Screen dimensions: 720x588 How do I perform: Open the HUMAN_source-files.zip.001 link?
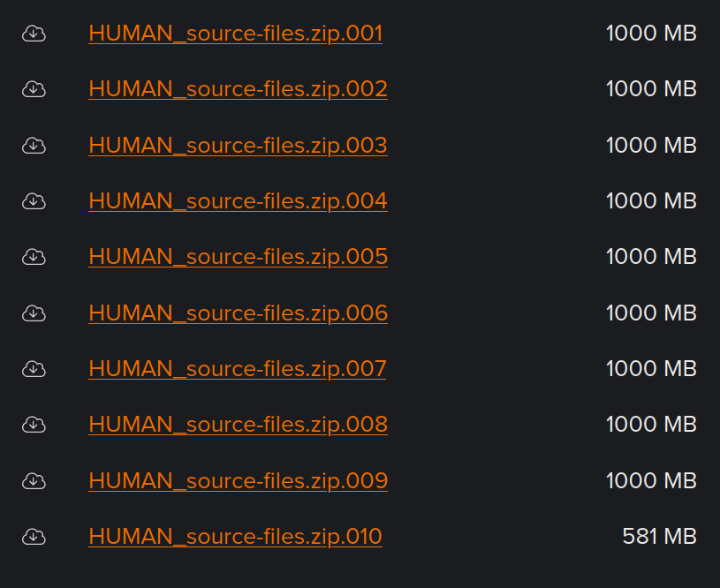pos(235,33)
